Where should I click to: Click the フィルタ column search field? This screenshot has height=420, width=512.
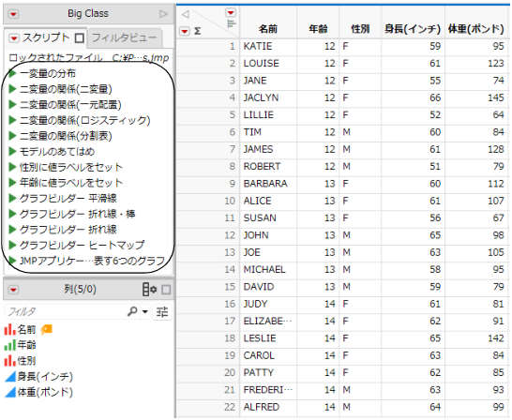click(66, 312)
